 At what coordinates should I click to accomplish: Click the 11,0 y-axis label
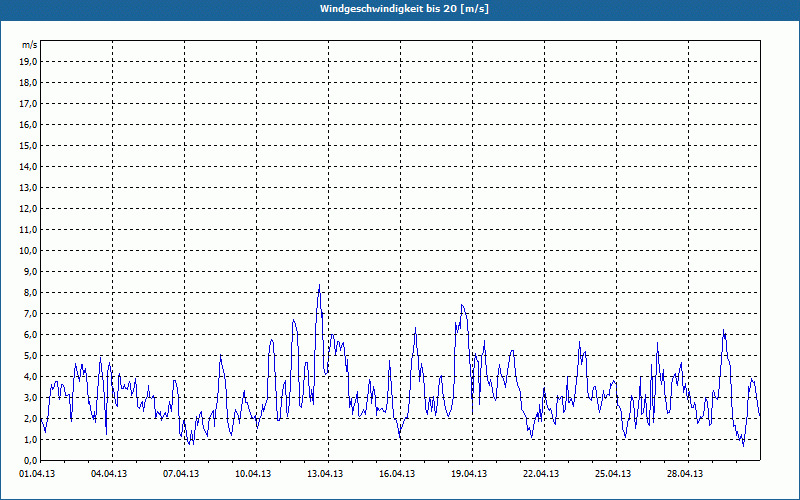coord(28,230)
